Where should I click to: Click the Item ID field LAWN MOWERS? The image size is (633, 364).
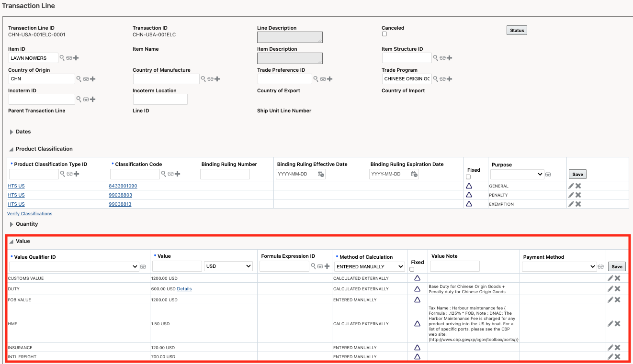(x=34, y=58)
